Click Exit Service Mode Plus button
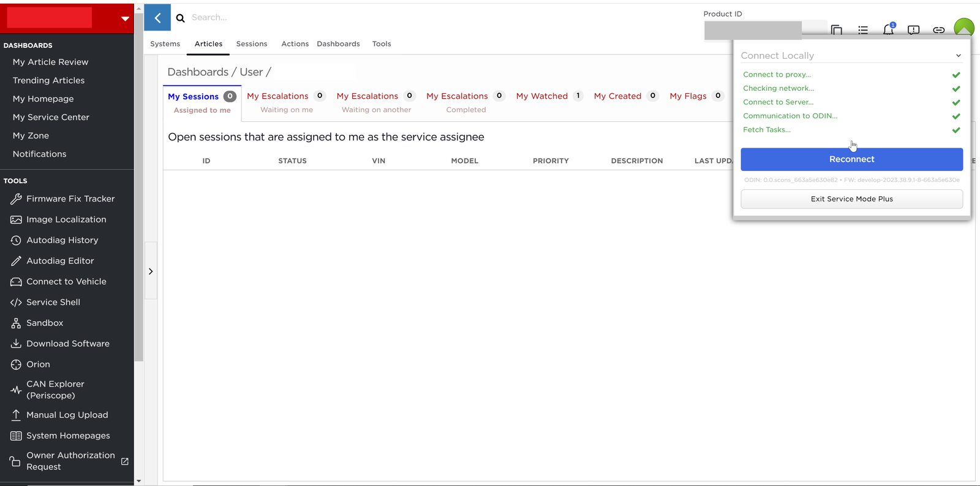 pos(851,199)
